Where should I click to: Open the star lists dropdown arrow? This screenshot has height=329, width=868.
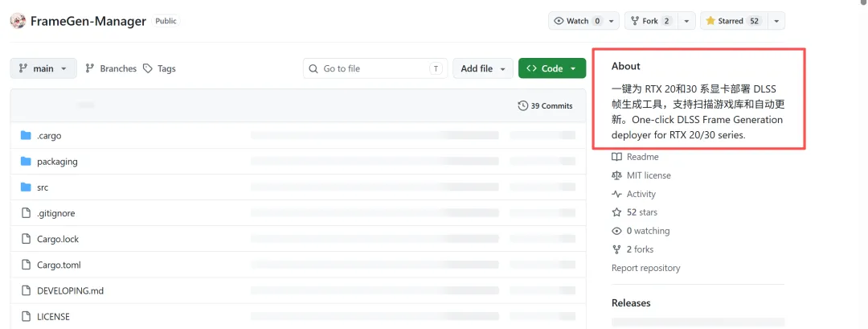click(x=776, y=21)
